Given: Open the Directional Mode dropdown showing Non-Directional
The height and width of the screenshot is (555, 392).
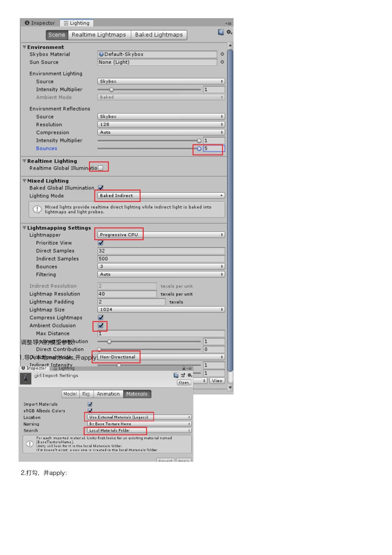Looking at the screenshot, I should point(161,357).
